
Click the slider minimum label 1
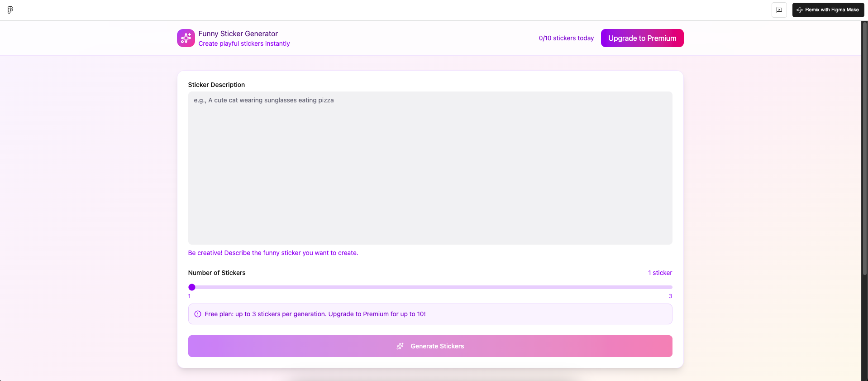[189, 296]
